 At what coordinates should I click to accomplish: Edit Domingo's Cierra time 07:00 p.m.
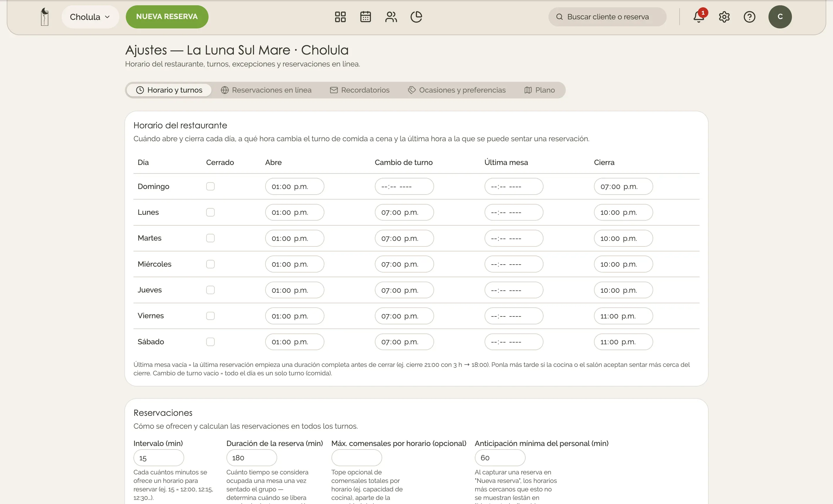pos(623,186)
